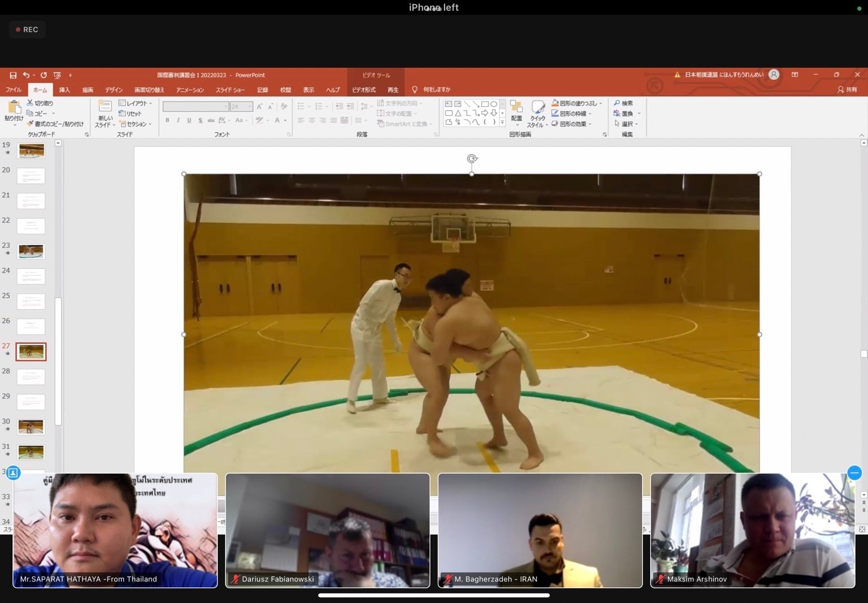Image resolution: width=868 pixels, height=603 pixels.
Task: Open the font name combo box
Action: pyautogui.click(x=196, y=106)
